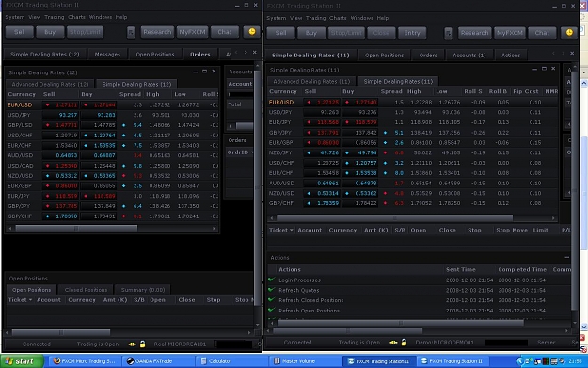The height and width of the screenshot is (368, 588).
Task: Click yellow smiley icon in left window toolbar
Action: tap(252, 32)
